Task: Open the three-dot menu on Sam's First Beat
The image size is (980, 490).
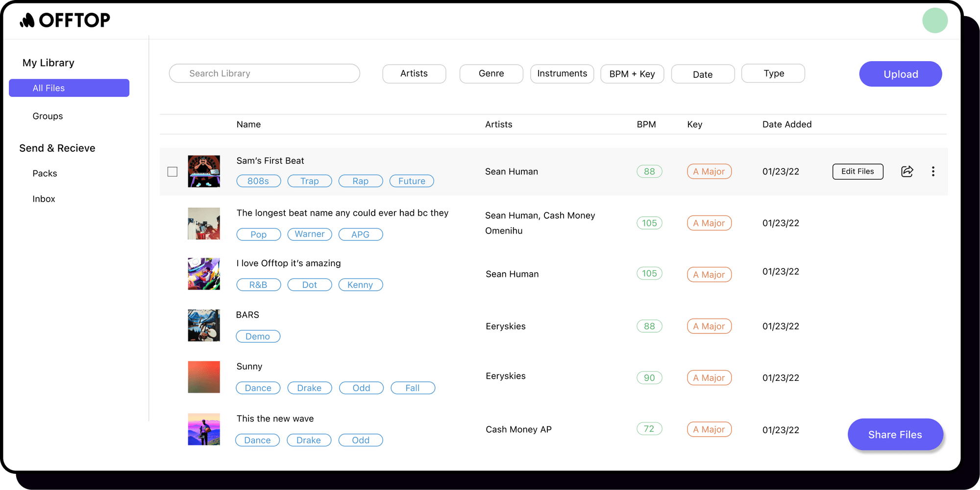Action: click(933, 171)
